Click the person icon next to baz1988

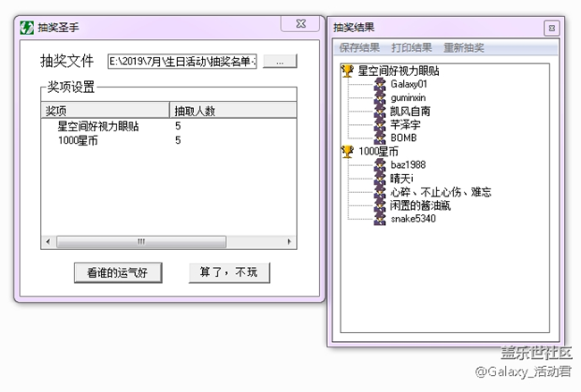(x=380, y=164)
